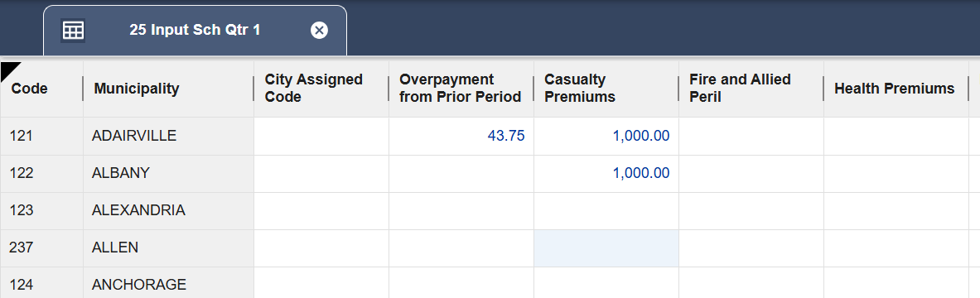
Task: Click ALEXANDRIA's City Assigned Code cell
Action: coord(321,211)
